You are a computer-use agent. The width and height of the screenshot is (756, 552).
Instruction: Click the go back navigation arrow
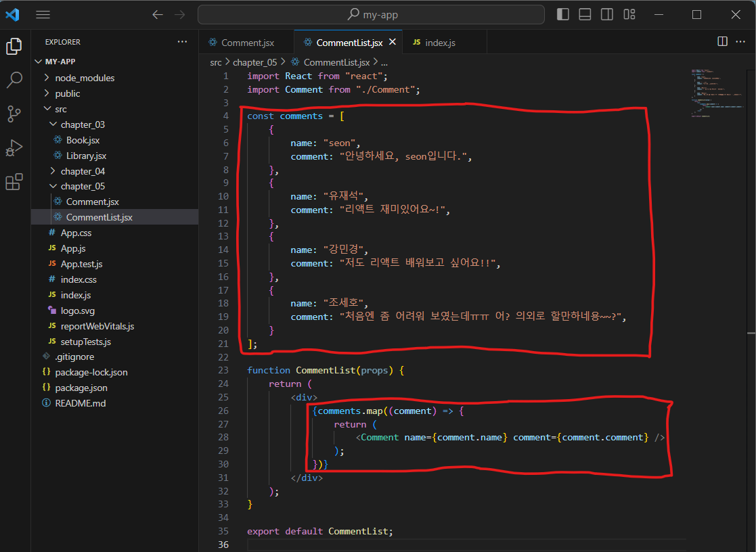[x=158, y=14]
